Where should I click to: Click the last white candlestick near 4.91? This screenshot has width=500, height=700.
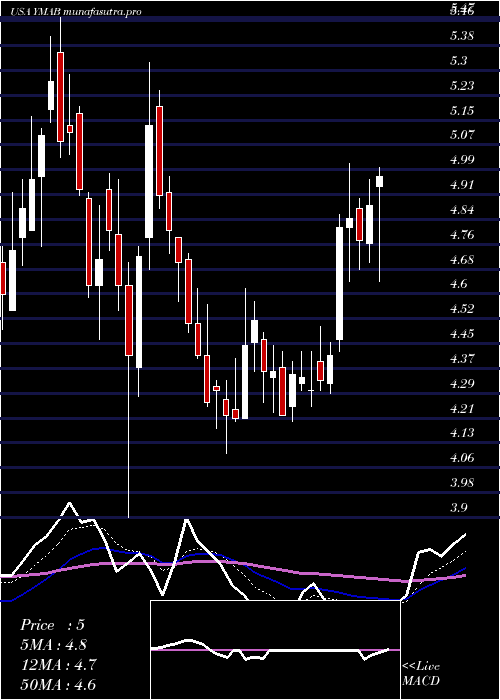point(379,181)
